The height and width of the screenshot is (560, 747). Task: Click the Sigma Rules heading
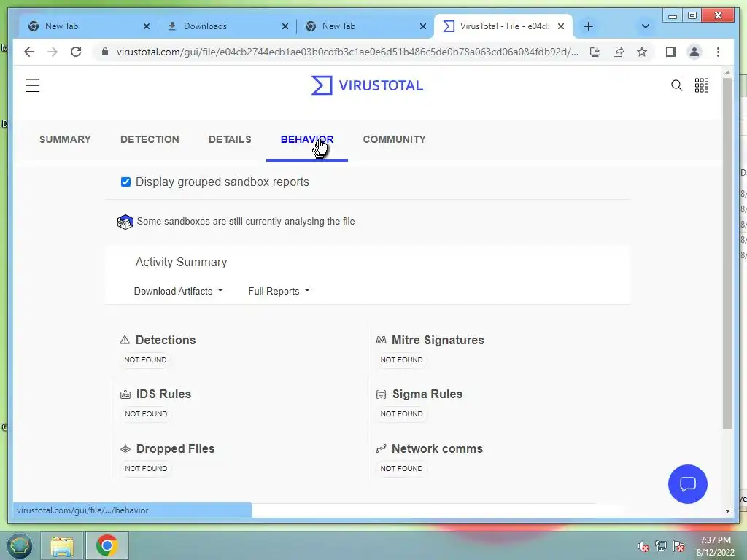coord(427,394)
